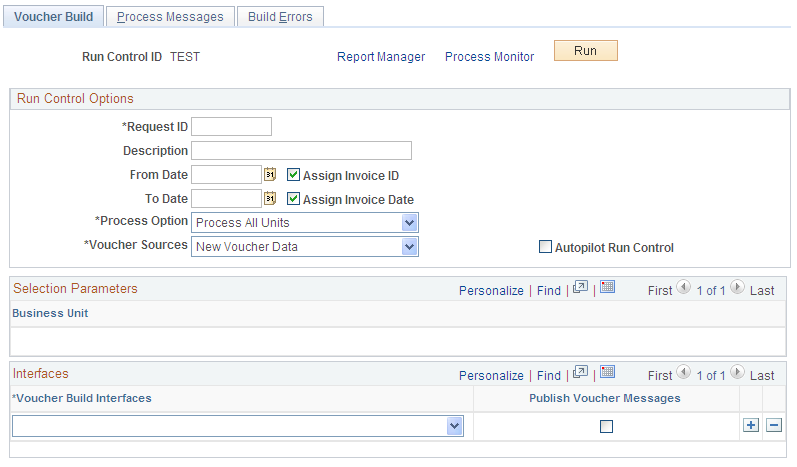The width and height of the screenshot is (797, 467).
Task: Click View All icon in Selection Parameters
Action: (x=580, y=288)
